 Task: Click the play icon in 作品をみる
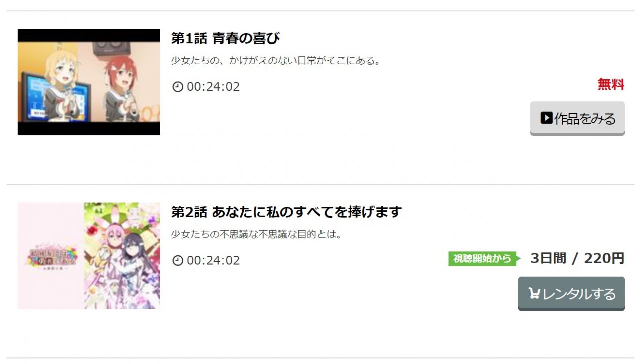[546, 118]
